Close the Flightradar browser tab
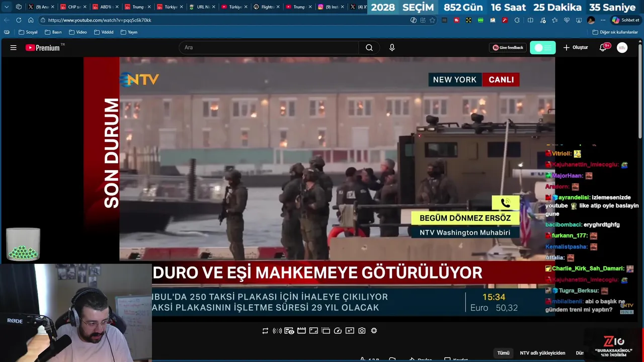This screenshot has height=362, width=644. (278, 7)
